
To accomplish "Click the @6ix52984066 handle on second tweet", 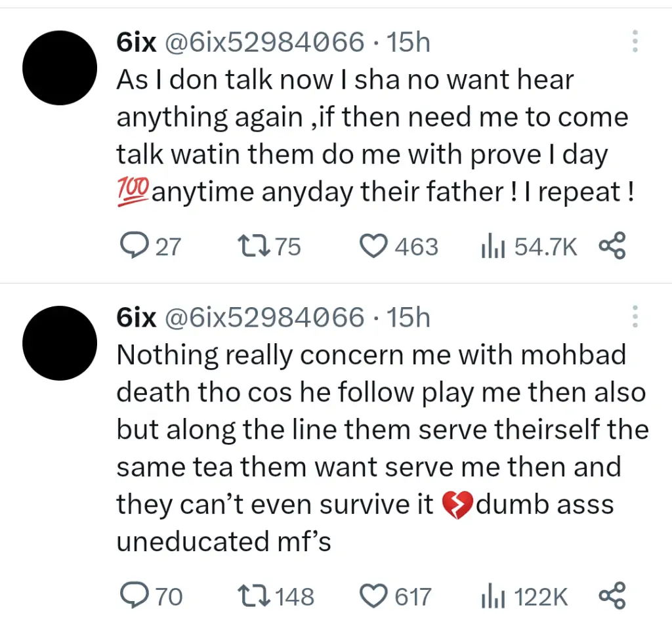I will (x=263, y=318).
